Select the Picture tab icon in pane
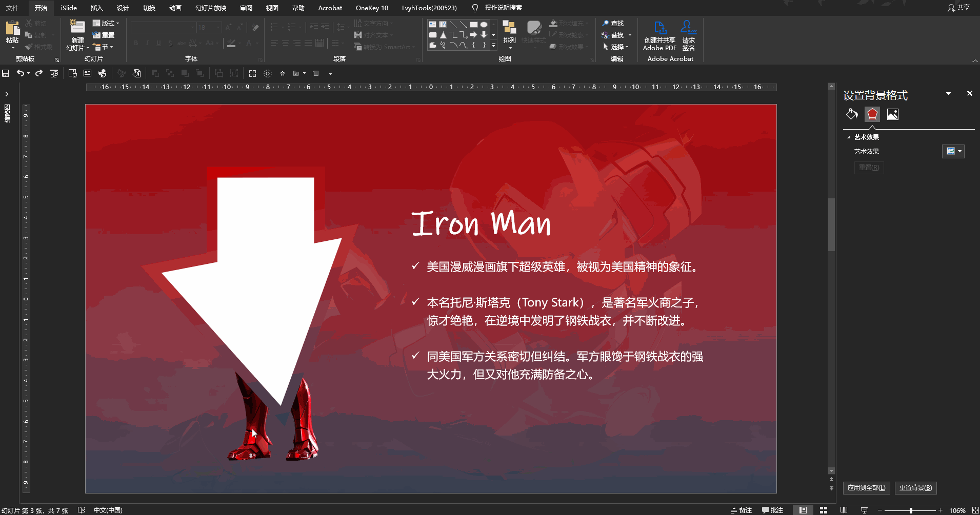The width and height of the screenshot is (980, 515). click(x=893, y=114)
